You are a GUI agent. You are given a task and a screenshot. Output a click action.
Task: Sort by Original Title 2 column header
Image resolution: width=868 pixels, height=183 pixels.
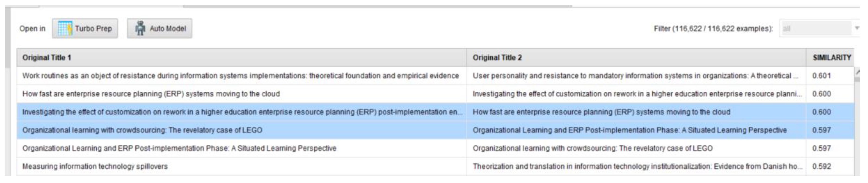point(497,58)
